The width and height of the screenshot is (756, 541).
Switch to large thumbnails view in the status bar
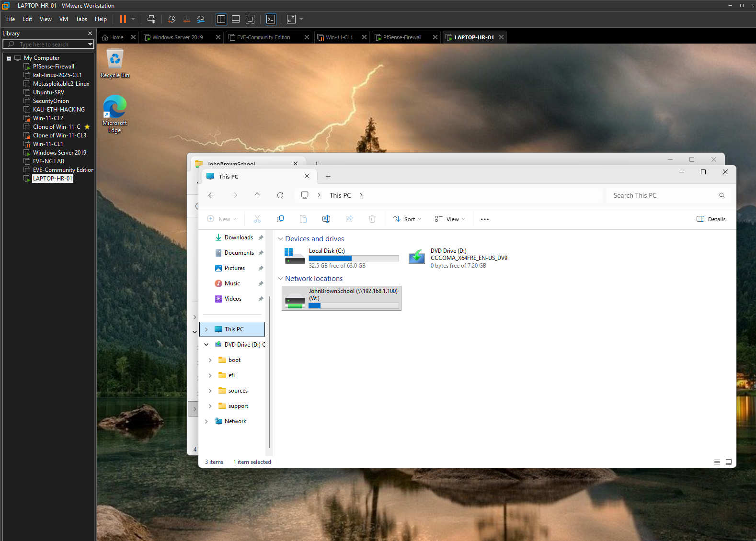click(x=729, y=462)
